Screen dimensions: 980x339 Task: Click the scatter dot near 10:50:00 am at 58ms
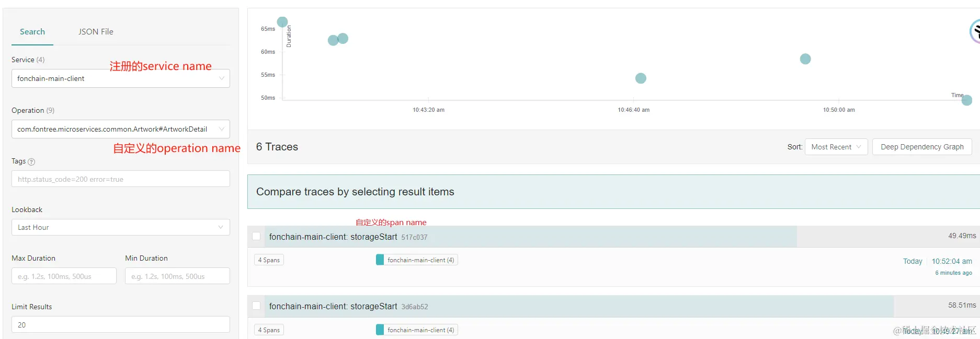click(x=805, y=59)
